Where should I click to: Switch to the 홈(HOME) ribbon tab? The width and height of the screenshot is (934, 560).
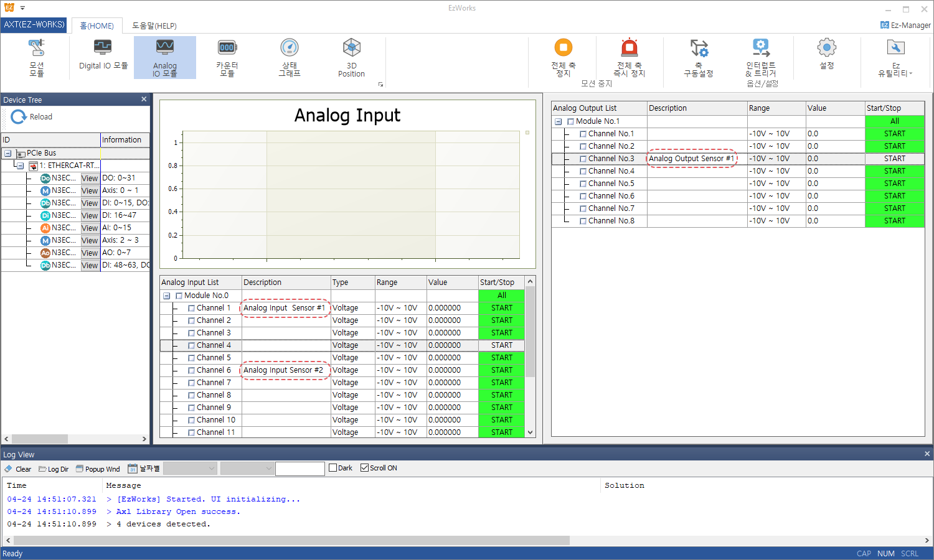click(x=97, y=26)
